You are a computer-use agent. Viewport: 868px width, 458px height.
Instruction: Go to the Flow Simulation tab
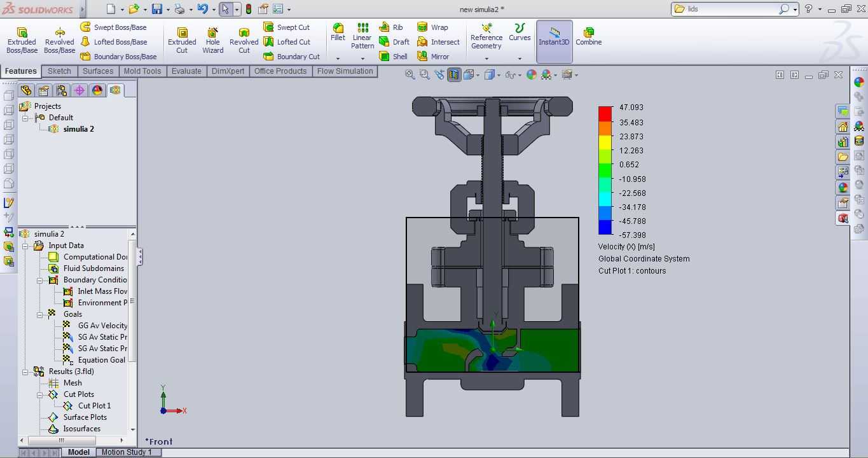[x=345, y=71]
